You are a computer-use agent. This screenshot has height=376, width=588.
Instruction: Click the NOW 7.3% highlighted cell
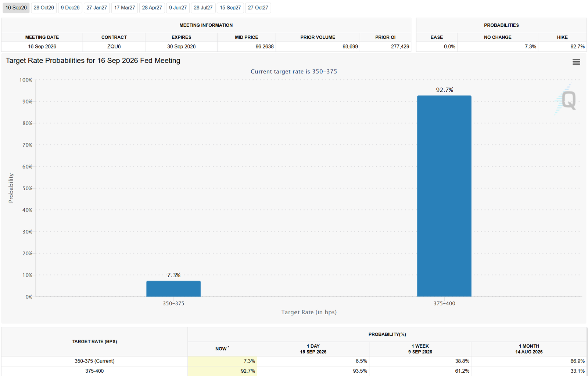click(x=222, y=361)
